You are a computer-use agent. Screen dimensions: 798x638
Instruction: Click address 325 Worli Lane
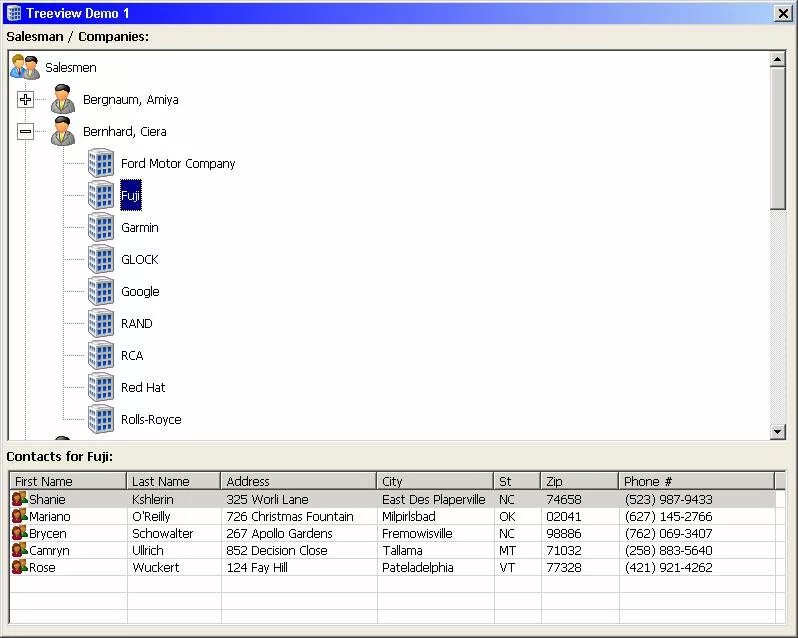click(x=267, y=499)
